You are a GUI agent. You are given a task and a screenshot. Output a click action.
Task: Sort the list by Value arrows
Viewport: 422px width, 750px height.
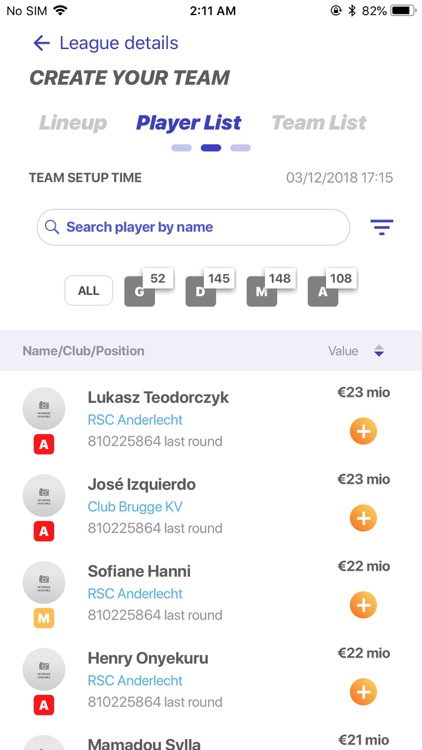[379, 351]
